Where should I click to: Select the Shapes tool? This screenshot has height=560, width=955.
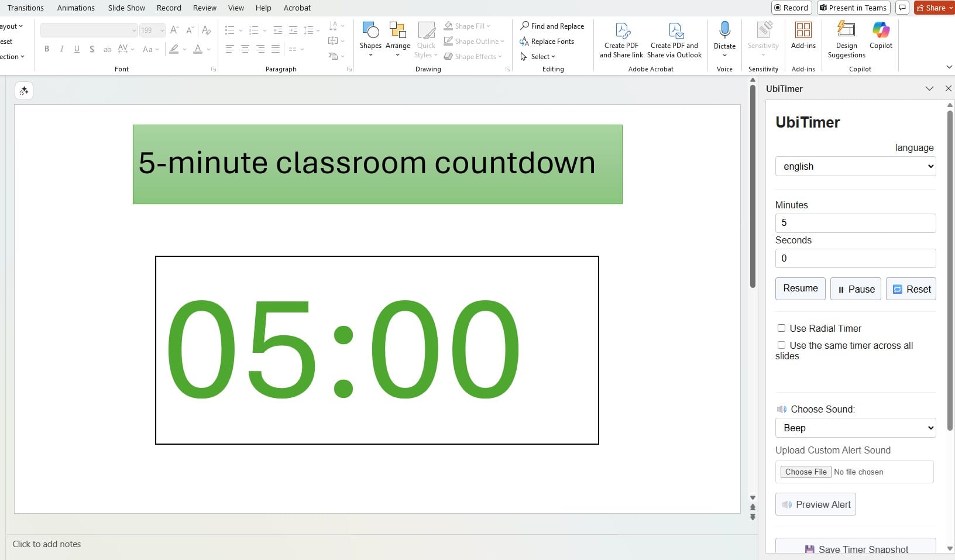(x=370, y=38)
